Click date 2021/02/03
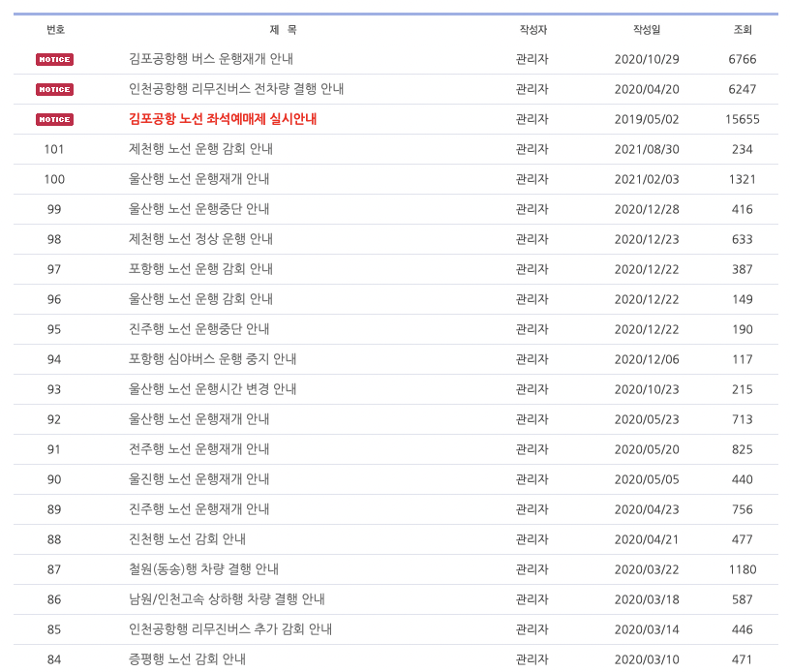Screen dimensions: 790x672 click(647, 179)
